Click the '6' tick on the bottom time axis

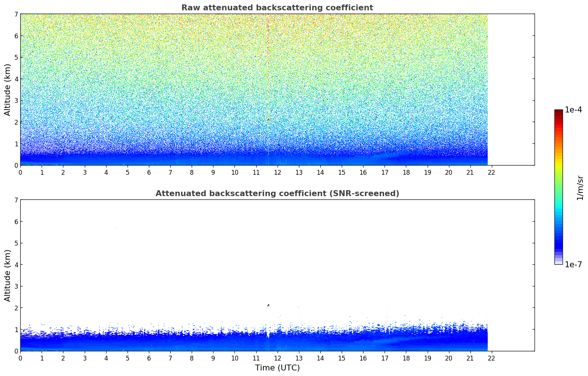[149, 358]
